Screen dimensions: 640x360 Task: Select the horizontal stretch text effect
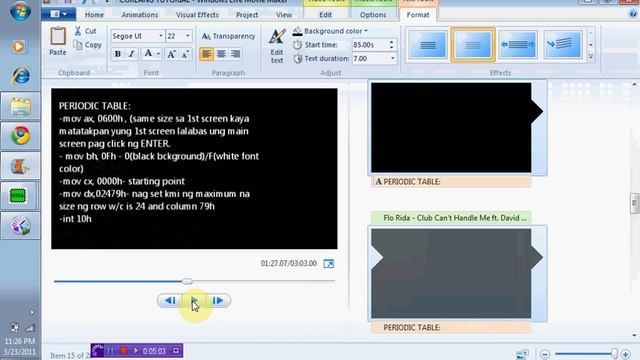point(518,44)
